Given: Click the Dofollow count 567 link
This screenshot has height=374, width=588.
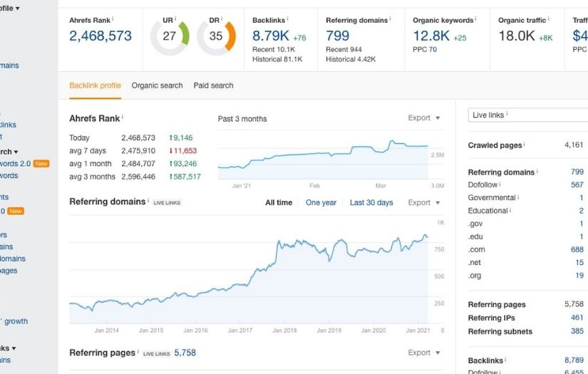Looking at the screenshot, I should (577, 185).
